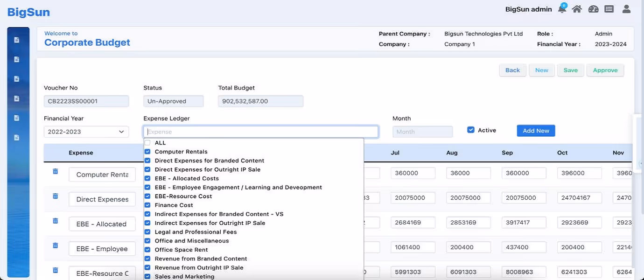
Task: Uncheck Direct Expenses for Branded Content
Action: tap(147, 161)
